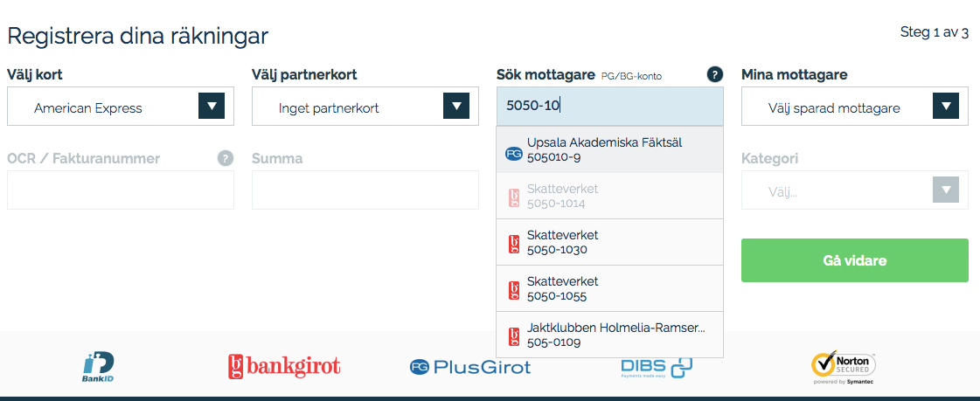Select Skatteverket 5050-1014 suggestion

coord(610,196)
